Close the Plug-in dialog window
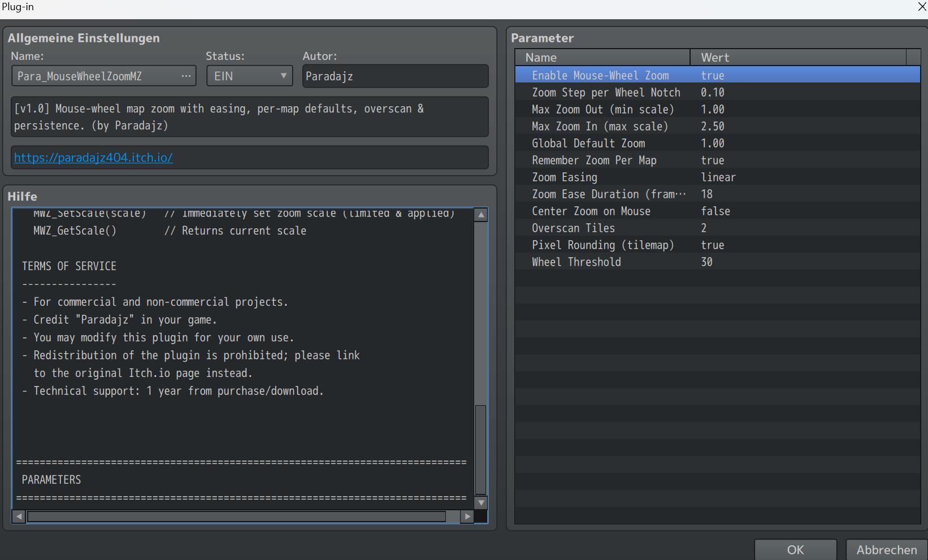 point(922,7)
